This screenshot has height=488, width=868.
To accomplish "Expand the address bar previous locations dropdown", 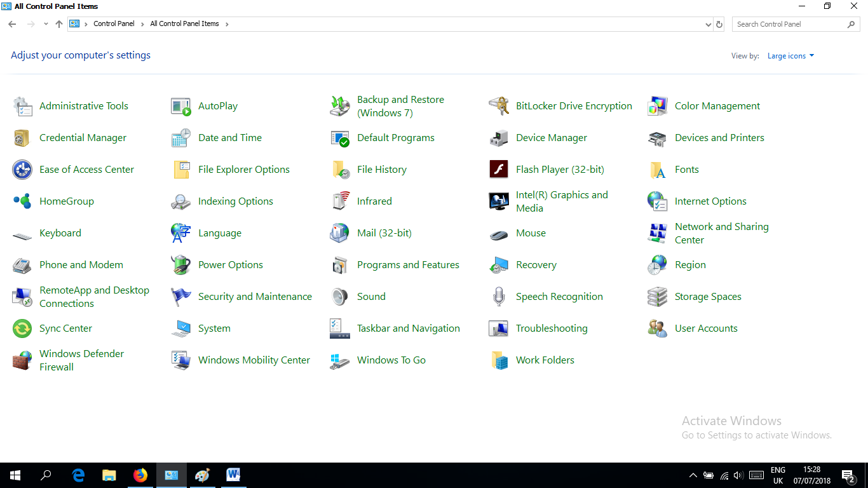I will click(709, 24).
